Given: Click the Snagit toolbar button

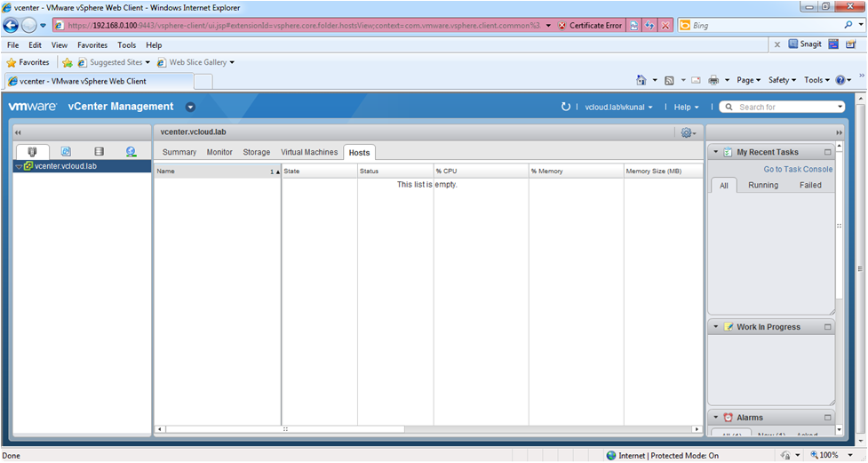Looking at the screenshot, I should pos(805,44).
